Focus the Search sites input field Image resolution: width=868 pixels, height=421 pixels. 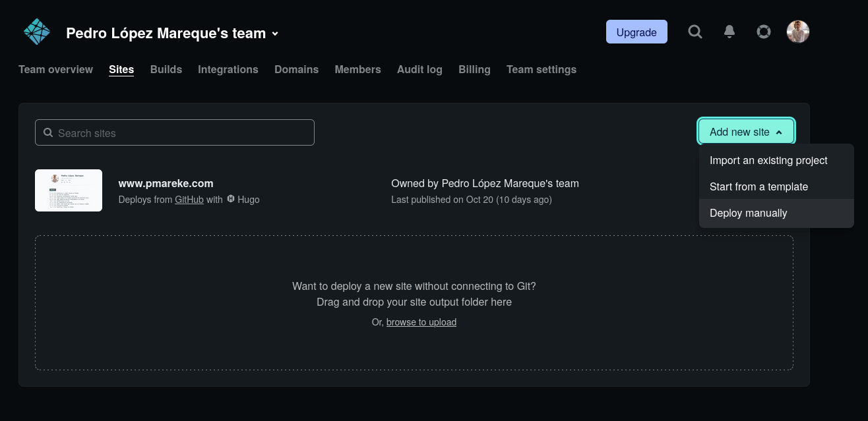coord(175,132)
